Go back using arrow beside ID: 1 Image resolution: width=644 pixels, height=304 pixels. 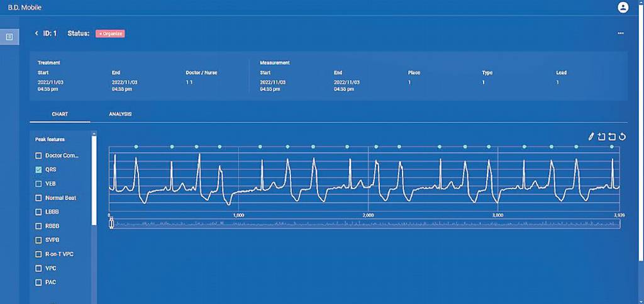[x=36, y=33]
